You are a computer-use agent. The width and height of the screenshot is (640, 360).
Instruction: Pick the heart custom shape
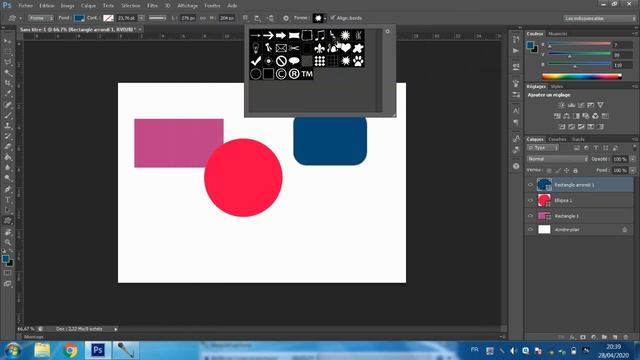[x=346, y=48]
